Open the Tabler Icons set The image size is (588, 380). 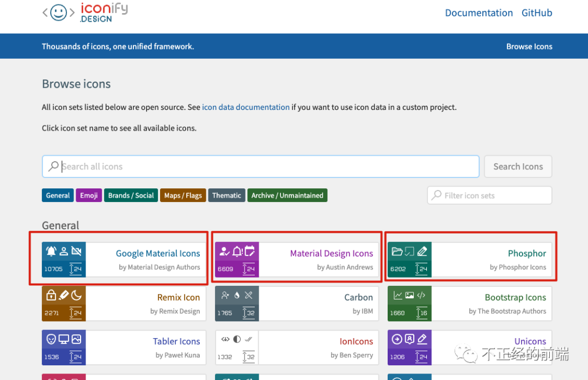pyautogui.click(x=176, y=341)
